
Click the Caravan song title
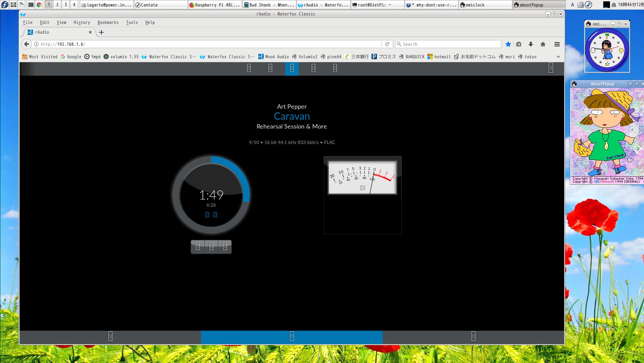click(292, 116)
